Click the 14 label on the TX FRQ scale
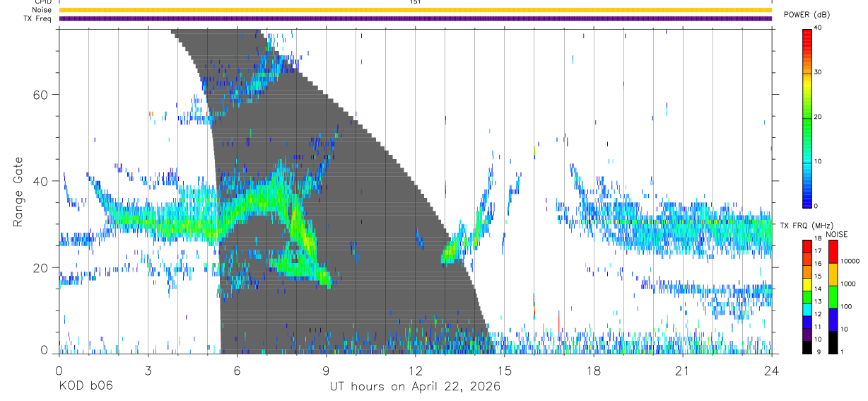This screenshot has width=868, height=401. tap(818, 289)
